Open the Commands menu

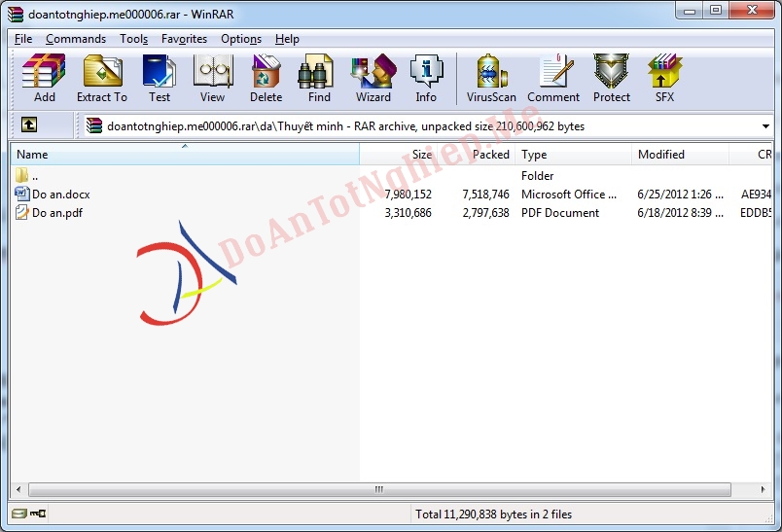(76, 39)
